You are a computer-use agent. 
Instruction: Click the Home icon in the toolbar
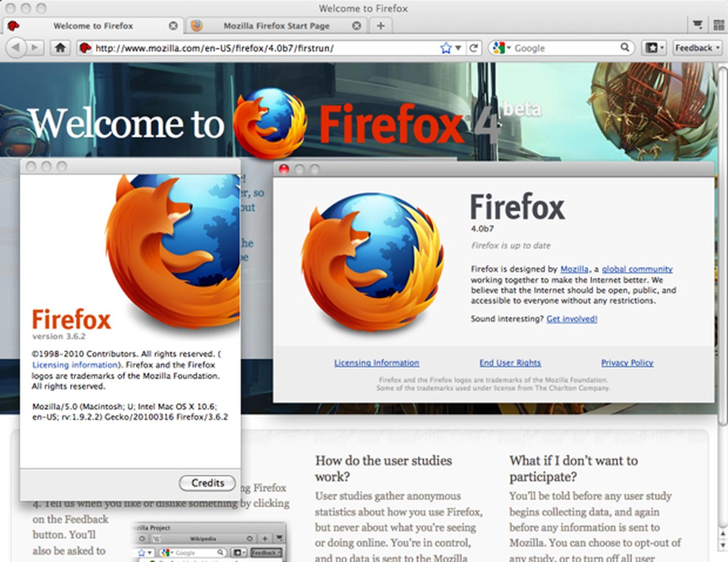[60, 47]
